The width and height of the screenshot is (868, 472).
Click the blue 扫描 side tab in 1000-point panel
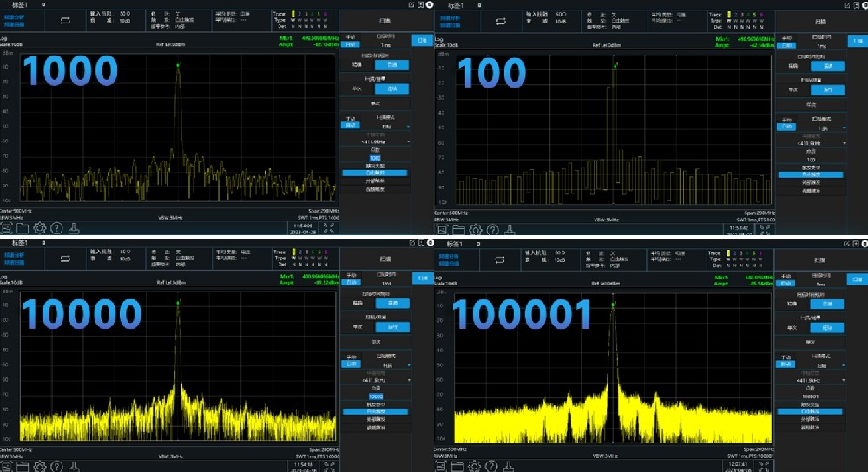(x=421, y=40)
